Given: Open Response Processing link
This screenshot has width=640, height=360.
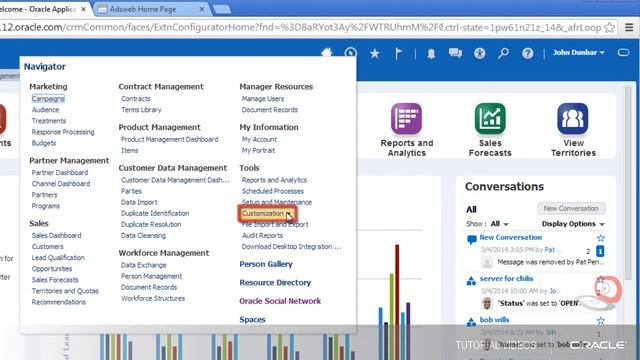Looking at the screenshot, I should (63, 132).
